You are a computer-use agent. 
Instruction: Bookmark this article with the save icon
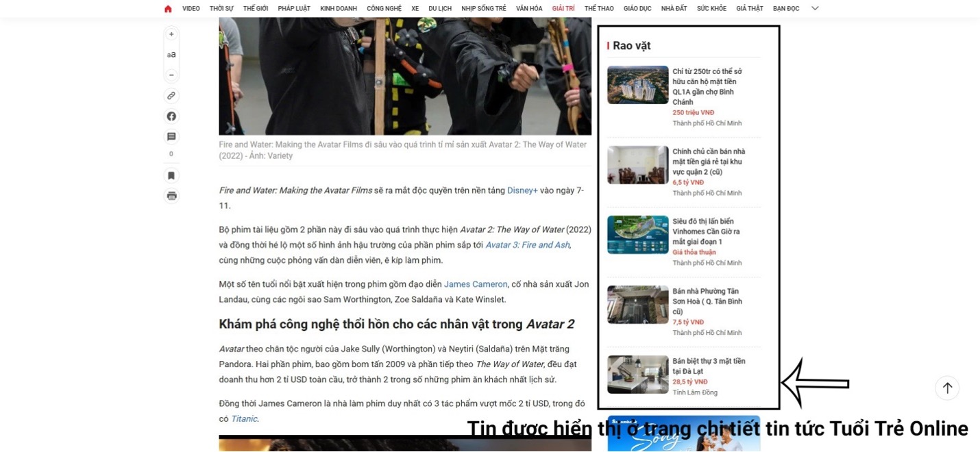click(x=171, y=175)
